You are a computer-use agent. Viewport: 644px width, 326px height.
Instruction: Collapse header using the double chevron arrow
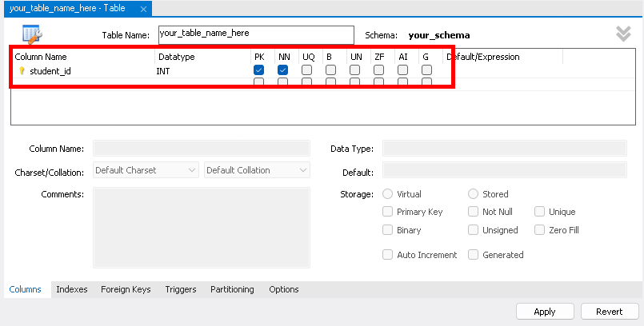point(623,34)
